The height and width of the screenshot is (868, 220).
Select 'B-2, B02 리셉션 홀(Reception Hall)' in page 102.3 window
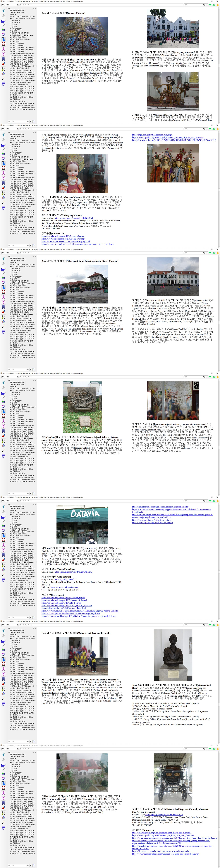click(x=21, y=194)
